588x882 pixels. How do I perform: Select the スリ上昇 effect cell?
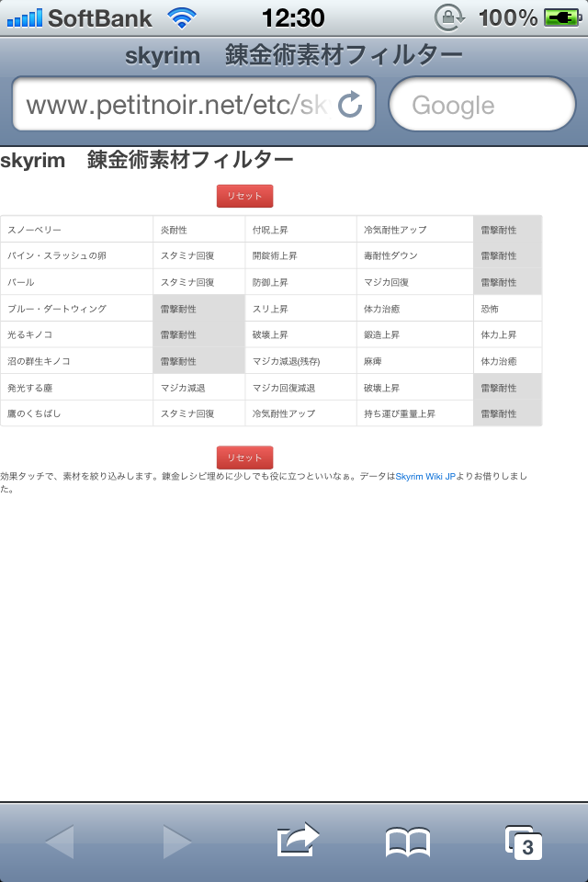[x=301, y=309]
